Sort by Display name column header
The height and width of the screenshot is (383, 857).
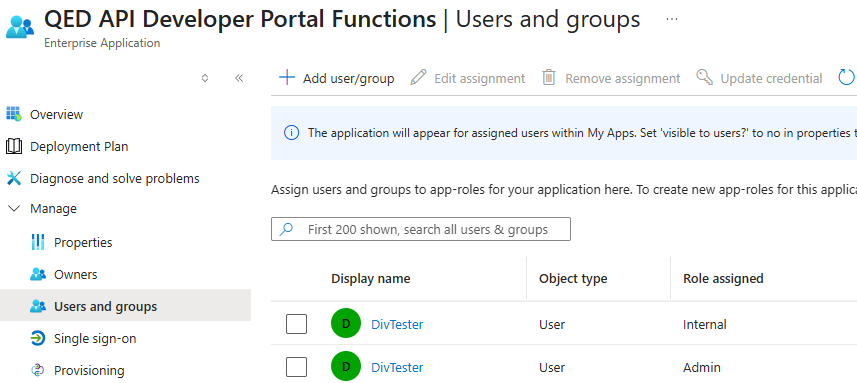coord(371,279)
